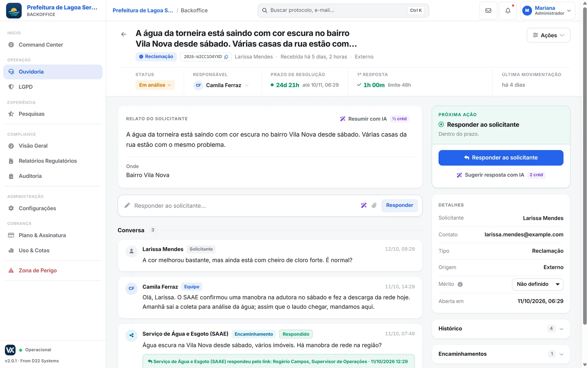
Task: Change responsável Camila Ferraz
Action: tap(221, 85)
